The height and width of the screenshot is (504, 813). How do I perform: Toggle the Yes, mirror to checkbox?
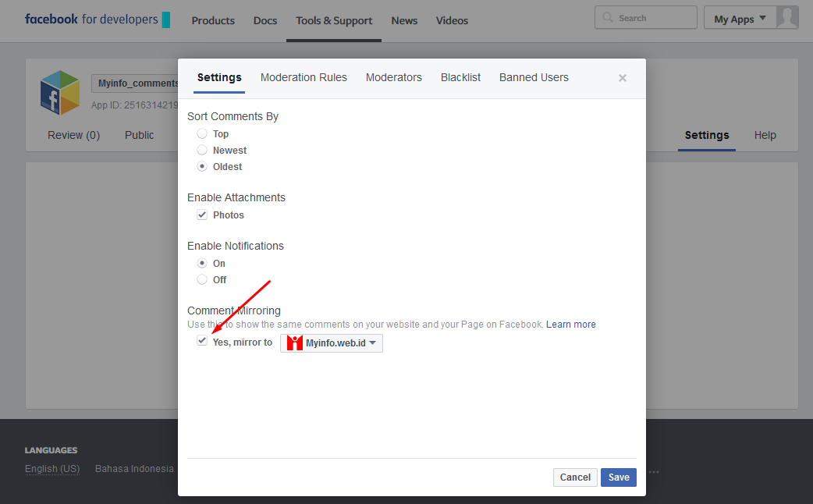[202, 341]
